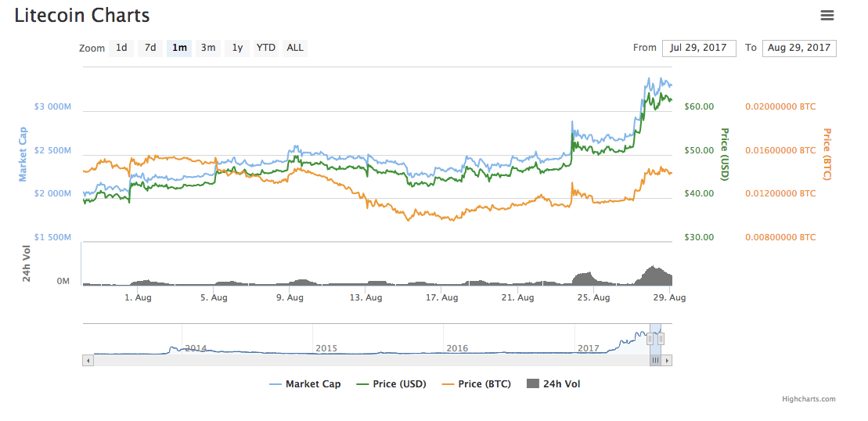Open the chart context hamburger menu
Viewport: 868px width, 421px height.
pyautogui.click(x=827, y=15)
